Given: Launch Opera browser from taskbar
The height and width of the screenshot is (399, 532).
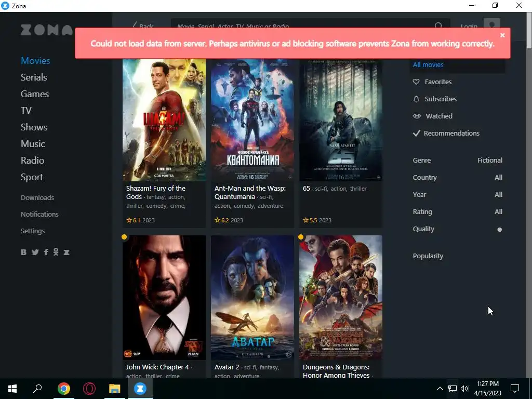Looking at the screenshot, I should pos(89,389).
